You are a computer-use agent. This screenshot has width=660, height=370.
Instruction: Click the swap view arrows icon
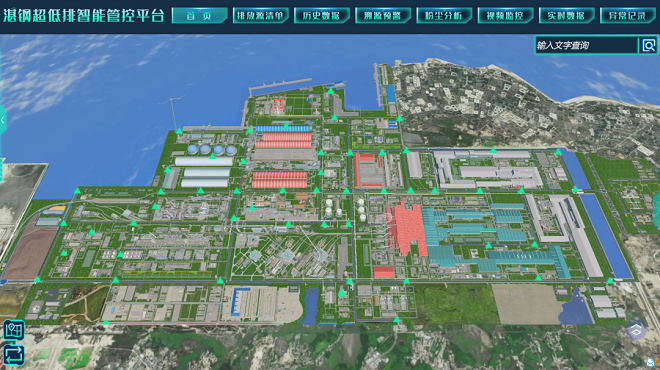tap(13, 355)
